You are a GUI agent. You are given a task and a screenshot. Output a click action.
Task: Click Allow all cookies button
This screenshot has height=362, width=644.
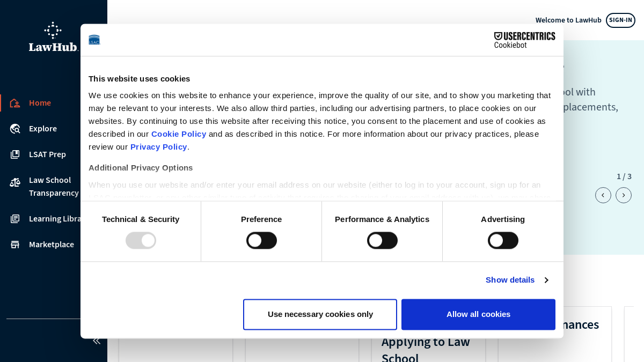478,314
